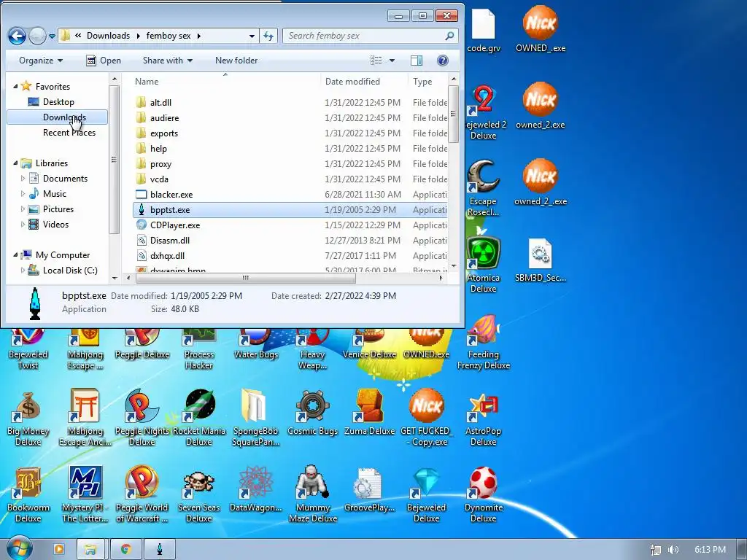The image size is (747, 560).
Task: Select the Mummy Maze Deluxe icon
Action: [312, 494]
